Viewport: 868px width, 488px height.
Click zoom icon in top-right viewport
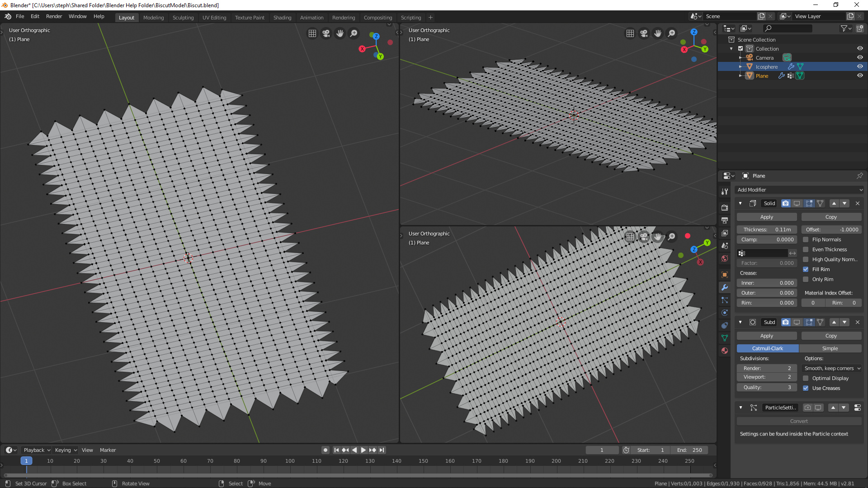point(672,33)
